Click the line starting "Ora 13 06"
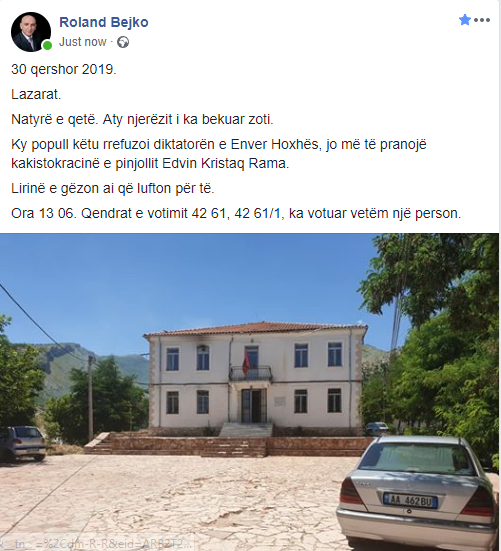This screenshot has height=551, width=501. (236, 213)
